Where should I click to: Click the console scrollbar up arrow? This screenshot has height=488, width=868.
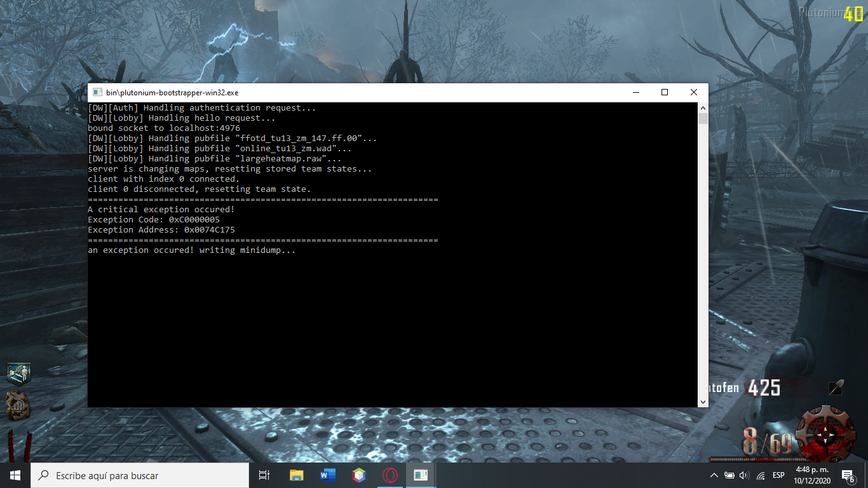click(703, 108)
